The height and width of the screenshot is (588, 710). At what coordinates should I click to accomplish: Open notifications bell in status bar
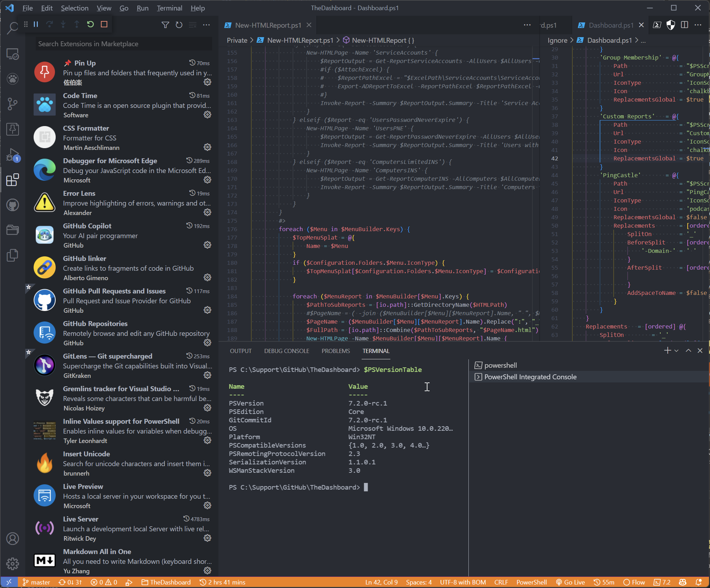point(699,582)
